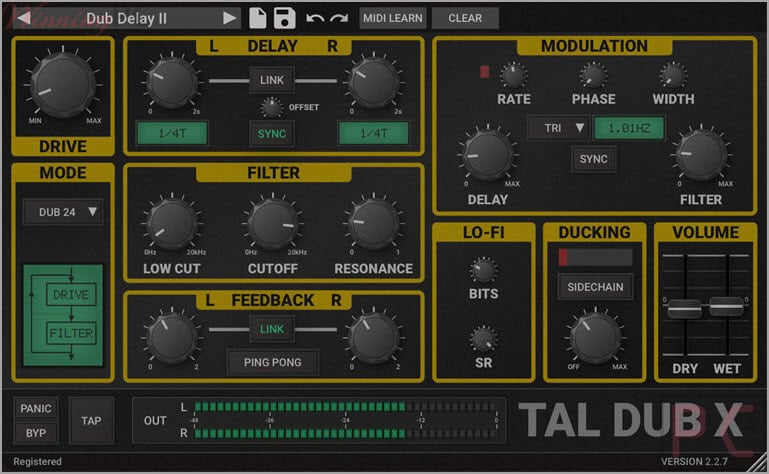769x474 pixels.
Task: Click the TAP tempo button
Action: tap(91, 421)
